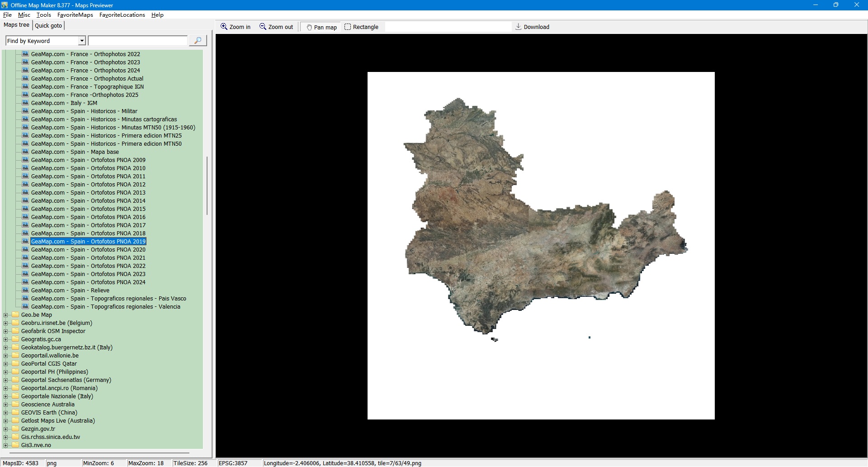Switch to the Quick goto tab
The height and width of the screenshot is (467, 868).
click(48, 26)
